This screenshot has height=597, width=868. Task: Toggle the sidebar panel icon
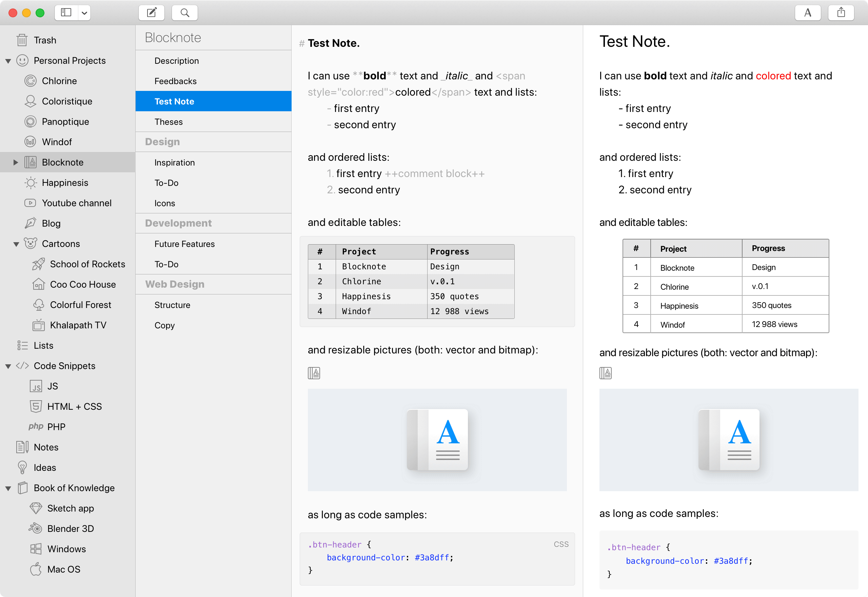pos(66,13)
